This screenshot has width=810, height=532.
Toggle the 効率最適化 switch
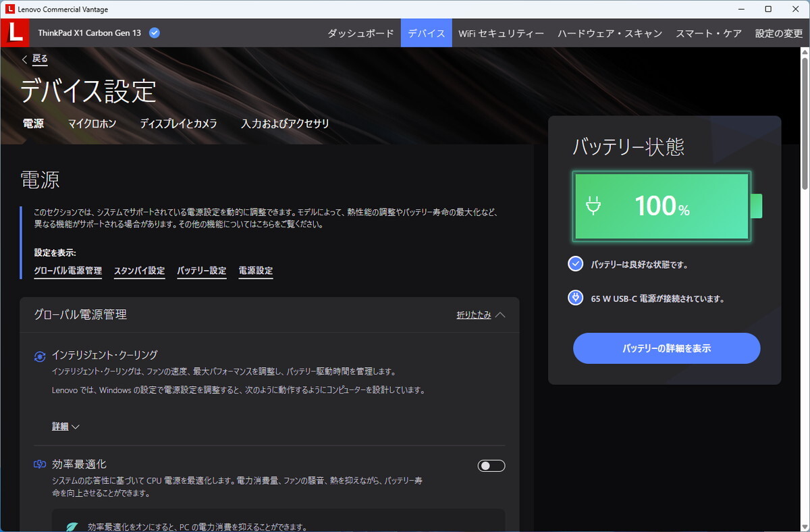point(491,466)
